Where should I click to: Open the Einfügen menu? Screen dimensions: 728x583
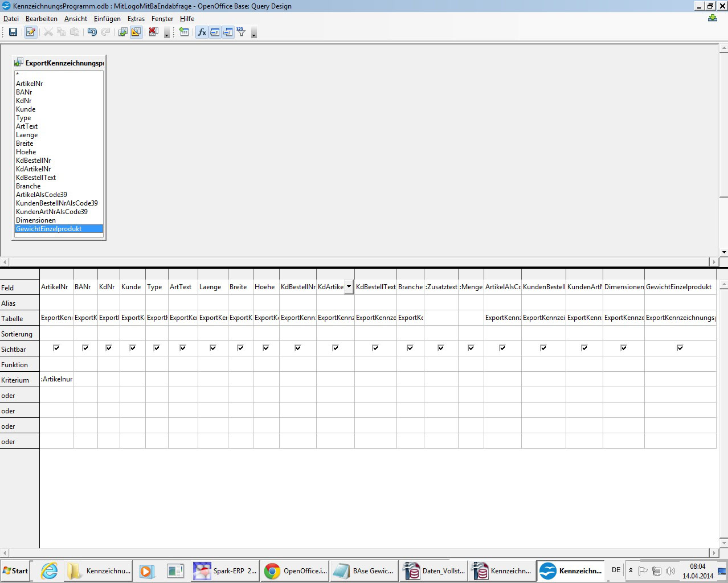tap(107, 19)
